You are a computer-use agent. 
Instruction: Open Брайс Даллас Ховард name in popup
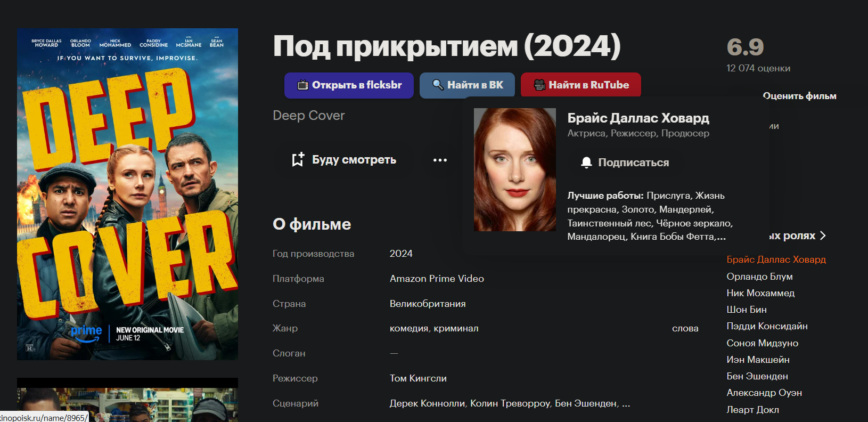pyautogui.click(x=638, y=118)
